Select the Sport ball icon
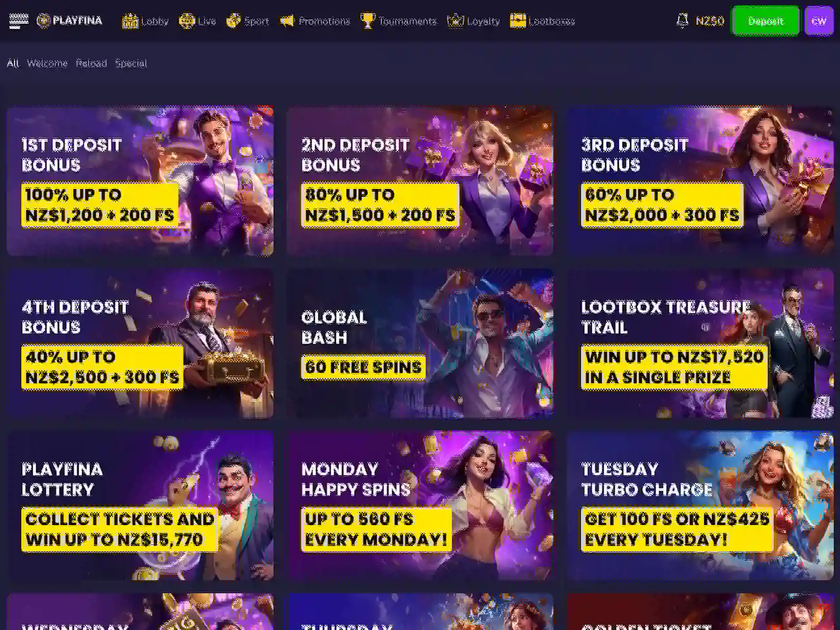This screenshot has width=840, height=630. point(233,21)
